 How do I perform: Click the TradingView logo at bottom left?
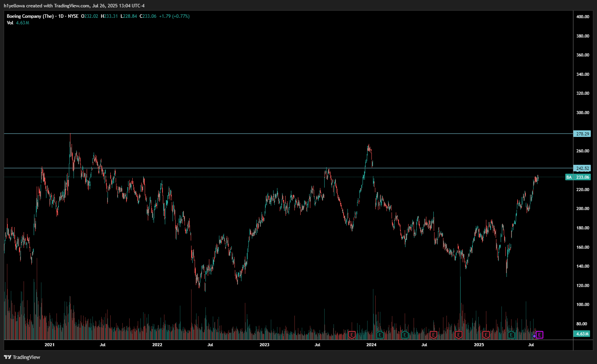point(22,357)
